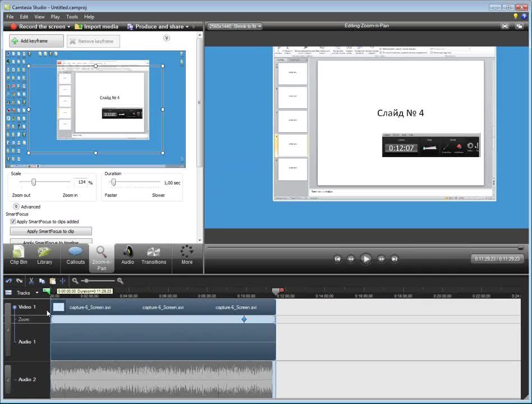
Task: Open the Play menu
Action: click(56, 17)
